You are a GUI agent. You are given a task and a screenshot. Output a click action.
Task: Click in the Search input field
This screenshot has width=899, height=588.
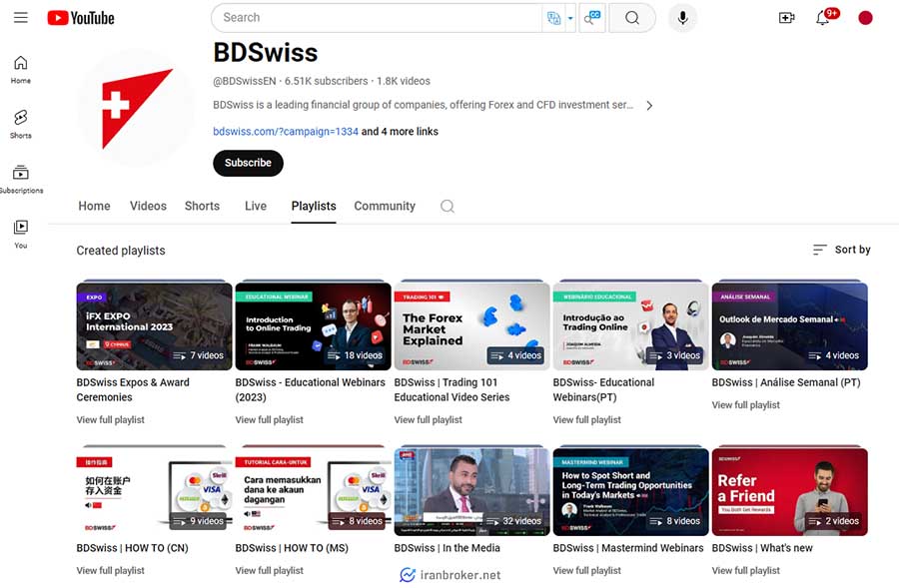(x=379, y=18)
